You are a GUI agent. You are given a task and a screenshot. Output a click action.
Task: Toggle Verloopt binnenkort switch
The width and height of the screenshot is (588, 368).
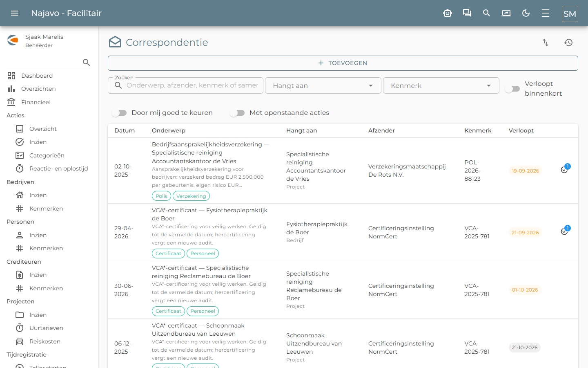(512, 89)
